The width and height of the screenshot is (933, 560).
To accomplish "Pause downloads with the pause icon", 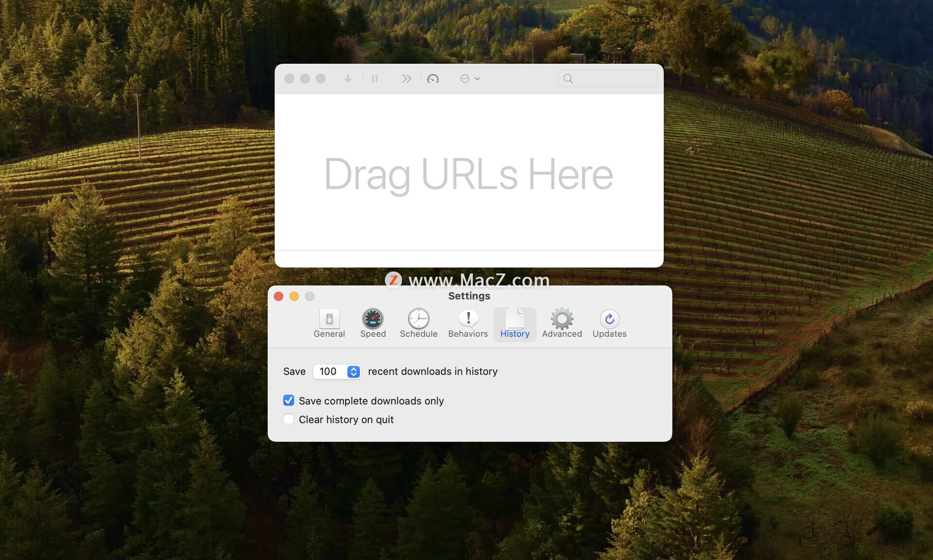I will [375, 79].
